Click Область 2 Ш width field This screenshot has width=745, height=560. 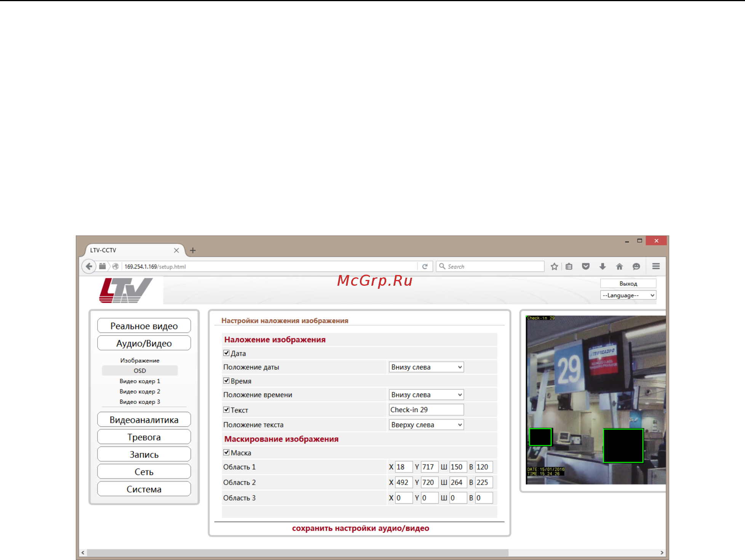[x=458, y=482]
